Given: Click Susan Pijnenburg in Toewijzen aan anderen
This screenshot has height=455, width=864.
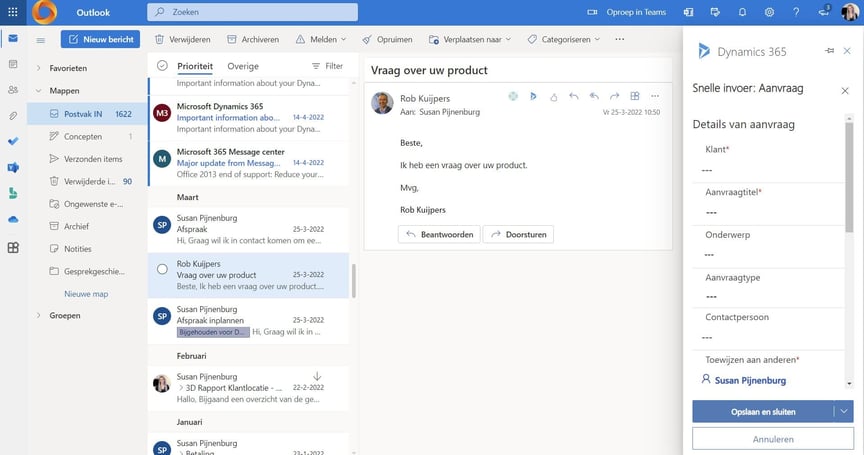Looking at the screenshot, I should tap(750, 381).
